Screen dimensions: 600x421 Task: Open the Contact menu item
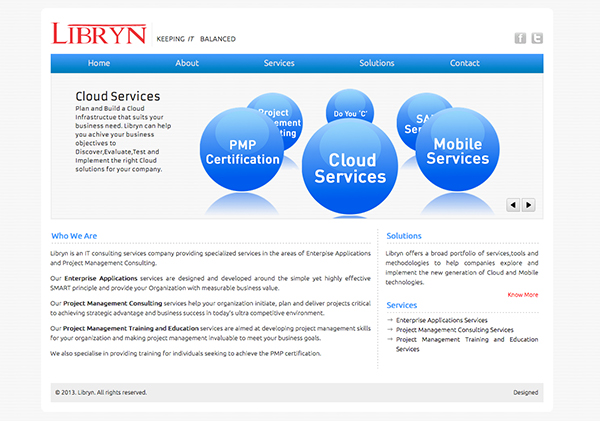[465, 63]
